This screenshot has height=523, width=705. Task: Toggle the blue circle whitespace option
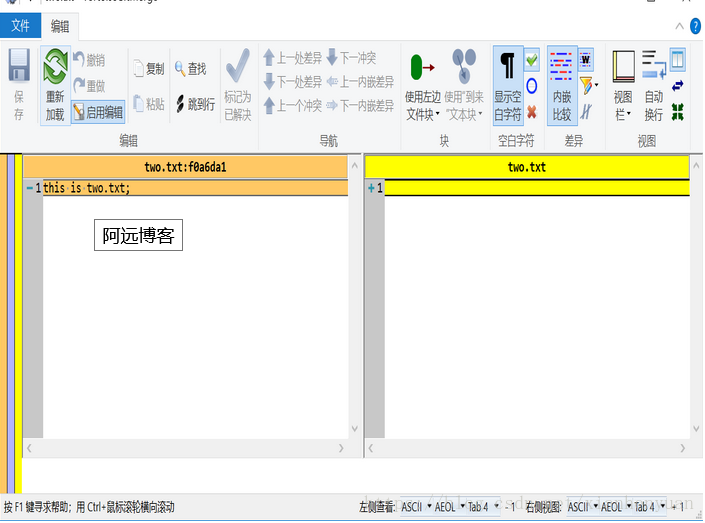click(x=532, y=85)
